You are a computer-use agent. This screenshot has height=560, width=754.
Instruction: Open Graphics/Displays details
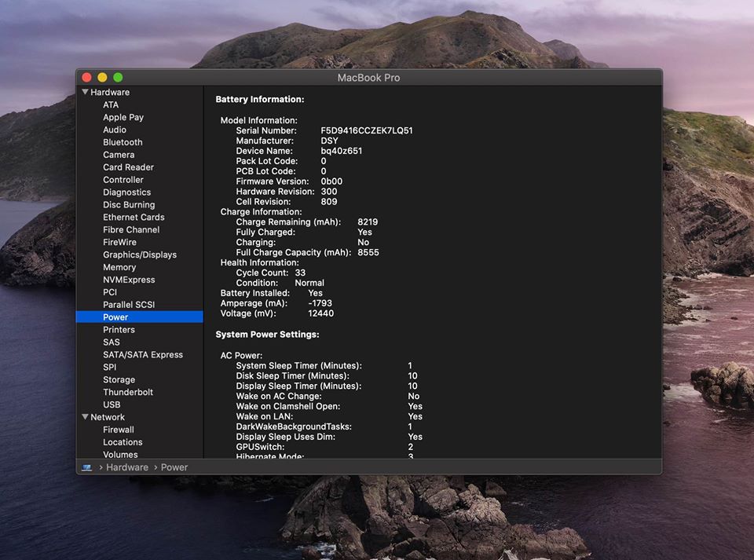point(140,254)
